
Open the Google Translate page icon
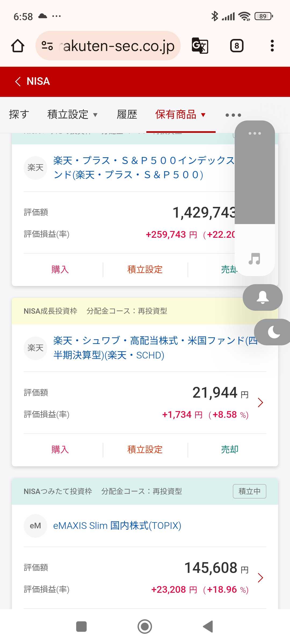pyautogui.click(x=200, y=46)
